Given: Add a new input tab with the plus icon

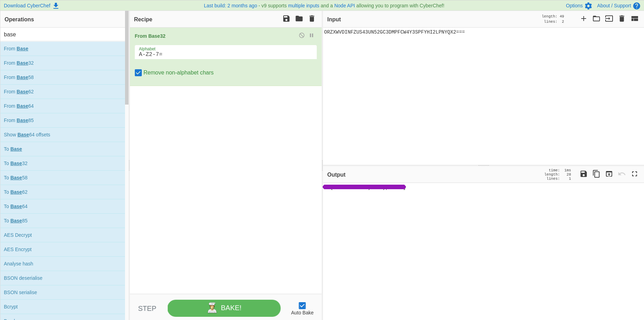Looking at the screenshot, I should (x=584, y=19).
